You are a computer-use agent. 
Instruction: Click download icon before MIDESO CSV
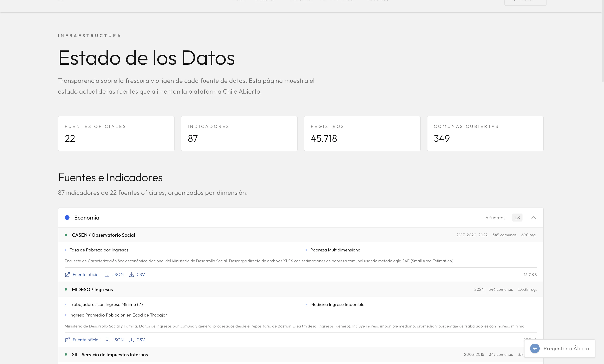(131, 340)
